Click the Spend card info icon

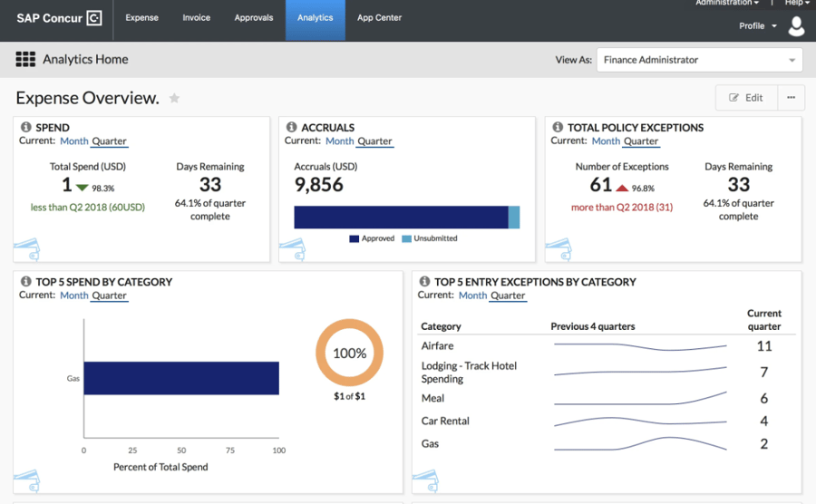[26, 127]
